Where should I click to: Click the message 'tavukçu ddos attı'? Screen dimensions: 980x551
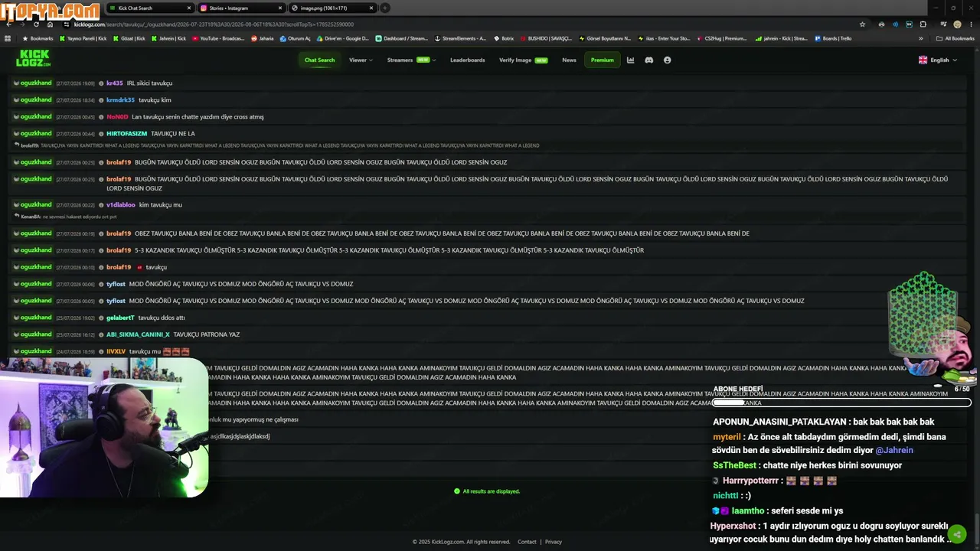coord(162,318)
